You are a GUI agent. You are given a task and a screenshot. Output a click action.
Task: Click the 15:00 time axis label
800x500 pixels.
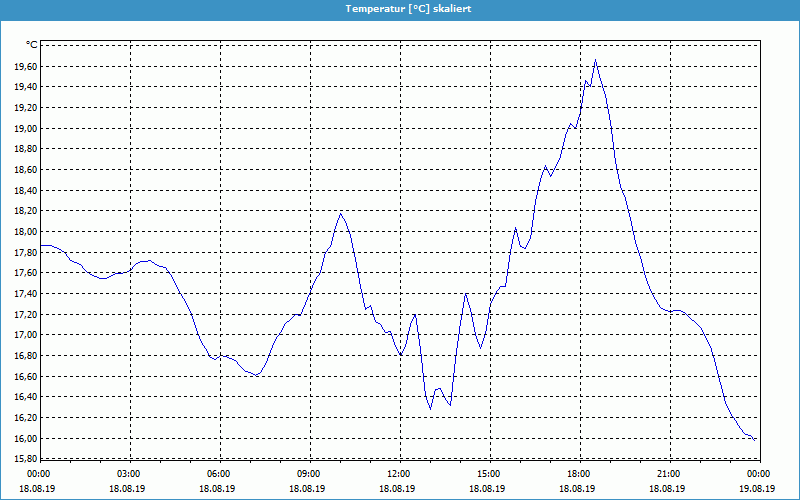489,473
